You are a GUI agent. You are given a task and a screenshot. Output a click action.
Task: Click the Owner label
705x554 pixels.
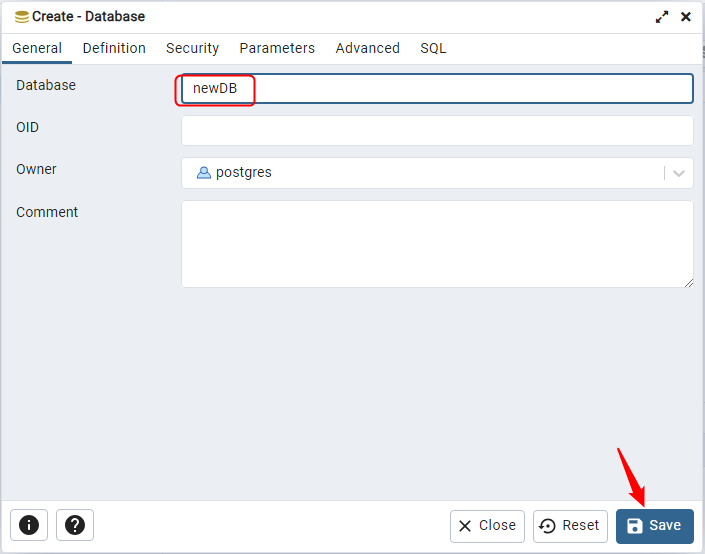click(36, 169)
